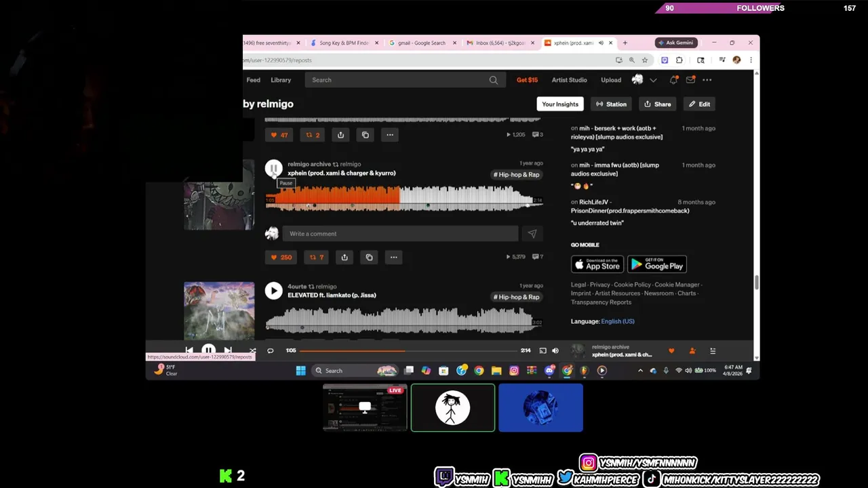Open the Library page
The width and height of the screenshot is (868, 488).
[x=281, y=80]
